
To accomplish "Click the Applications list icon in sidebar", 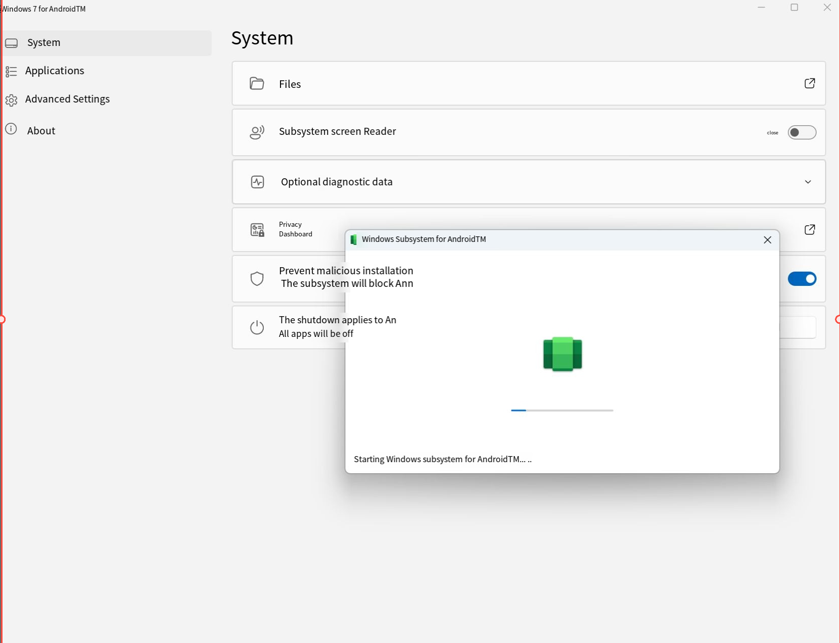I will [x=11, y=71].
